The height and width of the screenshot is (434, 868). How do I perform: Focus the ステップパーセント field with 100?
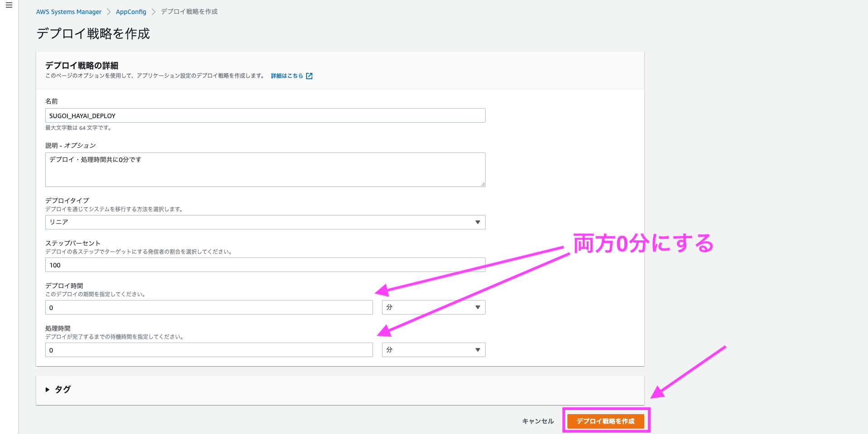pyautogui.click(x=265, y=265)
